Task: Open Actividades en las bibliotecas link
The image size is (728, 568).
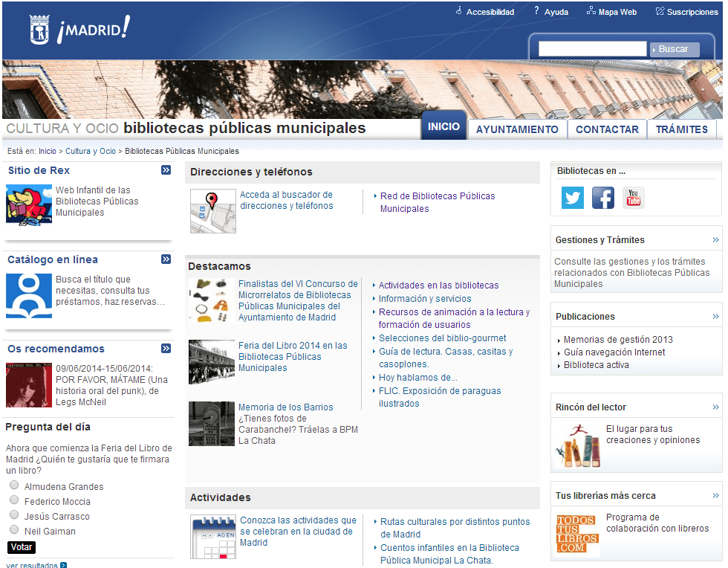Action: click(x=439, y=285)
